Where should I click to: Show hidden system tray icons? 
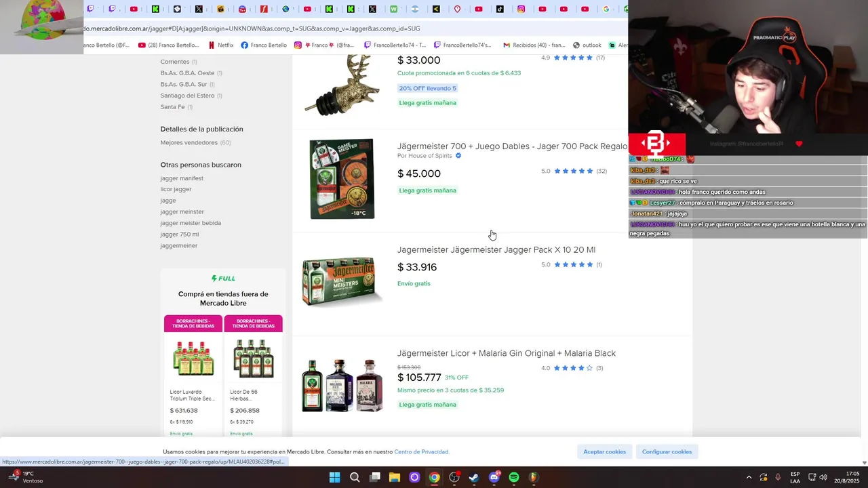pos(749,477)
